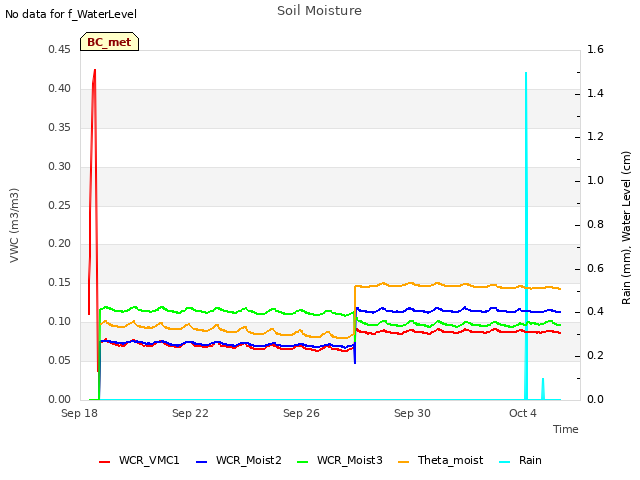This screenshot has height=480, width=640.
Task: Toggle WCR_VMC1 legend entry
Action: tap(139, 460)
